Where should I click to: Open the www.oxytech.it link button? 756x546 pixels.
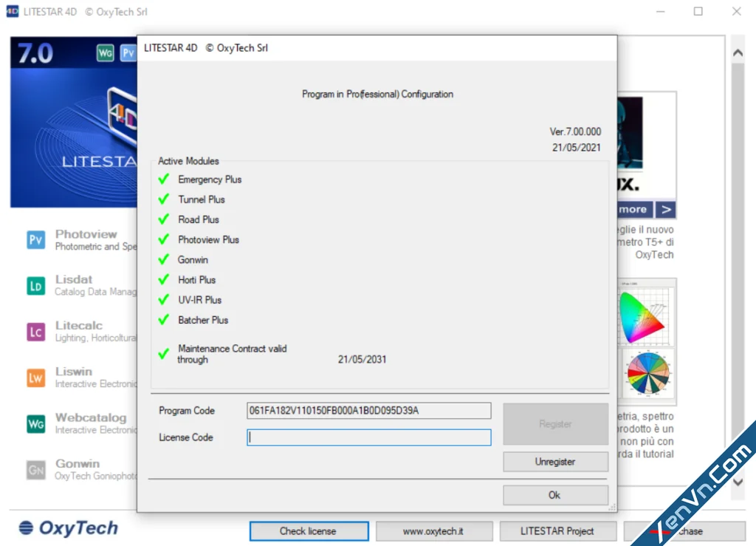tap(434, 531)
